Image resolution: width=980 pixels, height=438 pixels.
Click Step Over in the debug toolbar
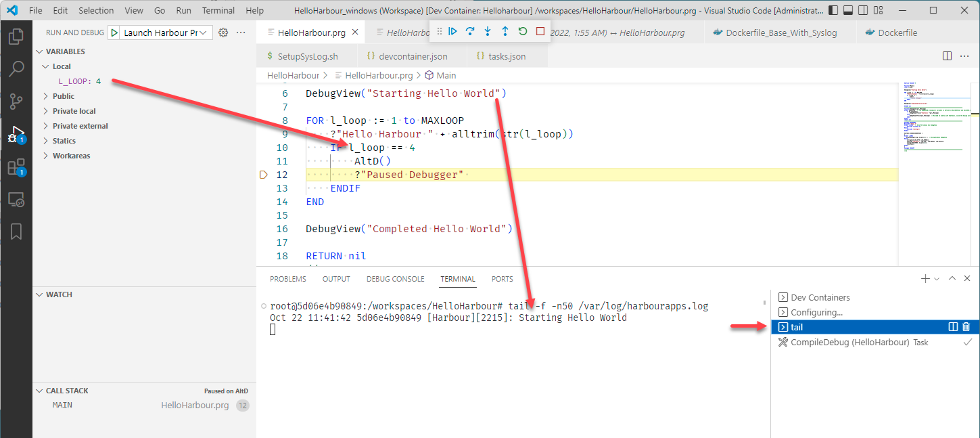[470, 31]
